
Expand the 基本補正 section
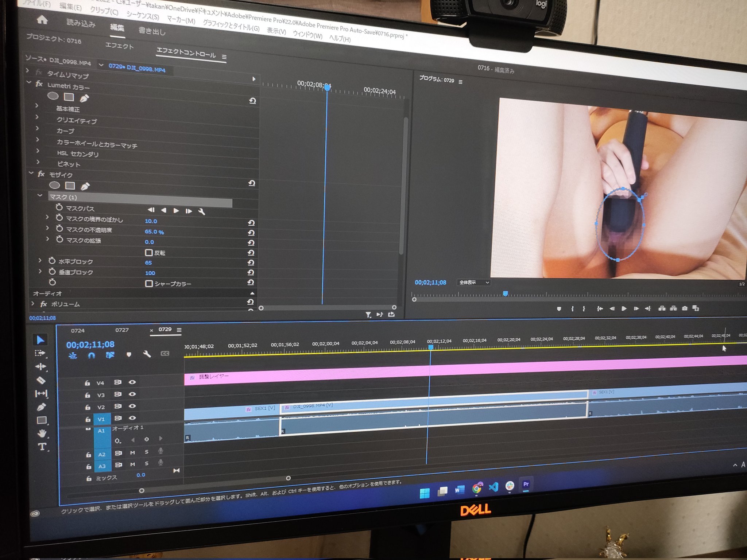[x=36, y=105]
